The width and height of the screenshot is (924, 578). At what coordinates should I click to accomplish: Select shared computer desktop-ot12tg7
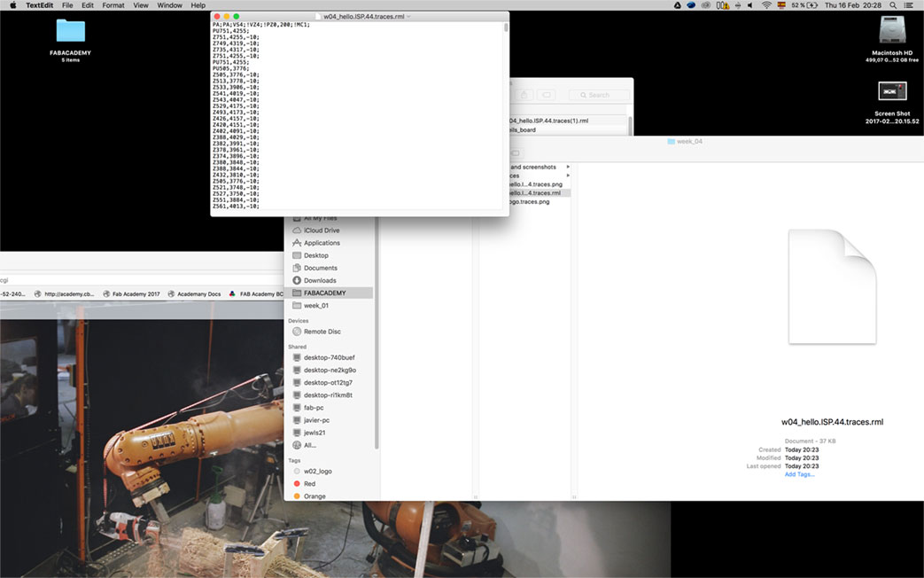(330, 383)
